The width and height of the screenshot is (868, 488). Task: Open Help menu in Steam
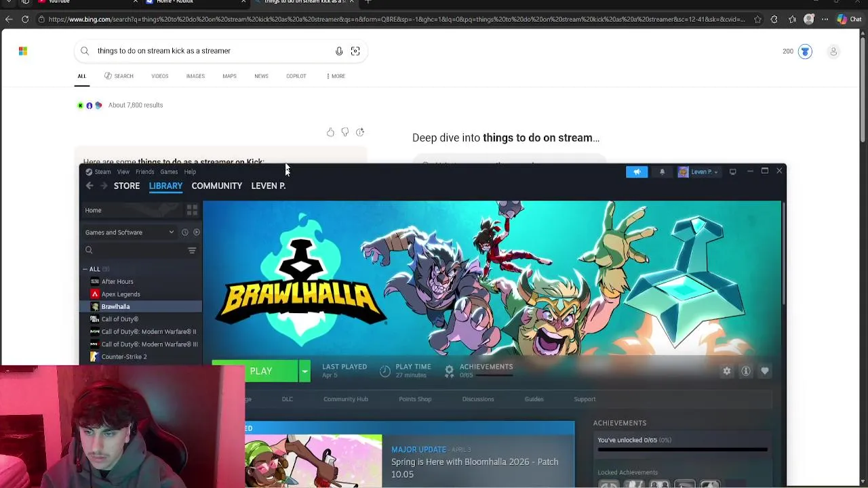(190, 172)
